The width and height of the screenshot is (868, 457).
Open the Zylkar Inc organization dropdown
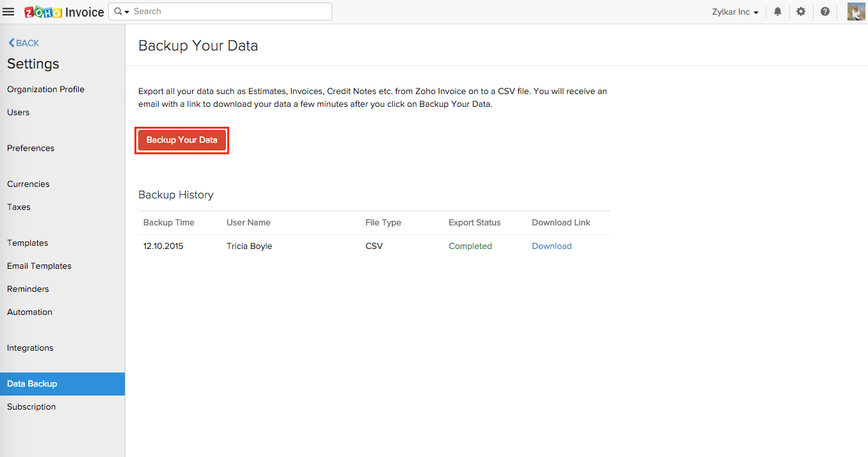coord(735,12)
